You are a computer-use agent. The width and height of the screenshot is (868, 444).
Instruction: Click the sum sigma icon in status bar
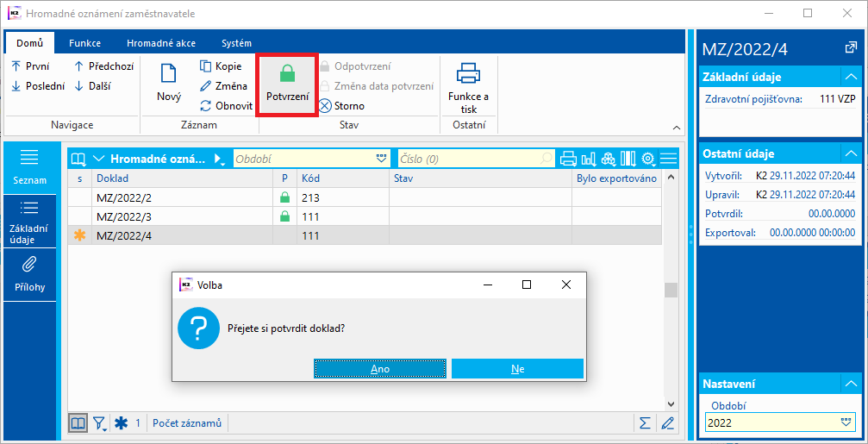coord(645,423)
